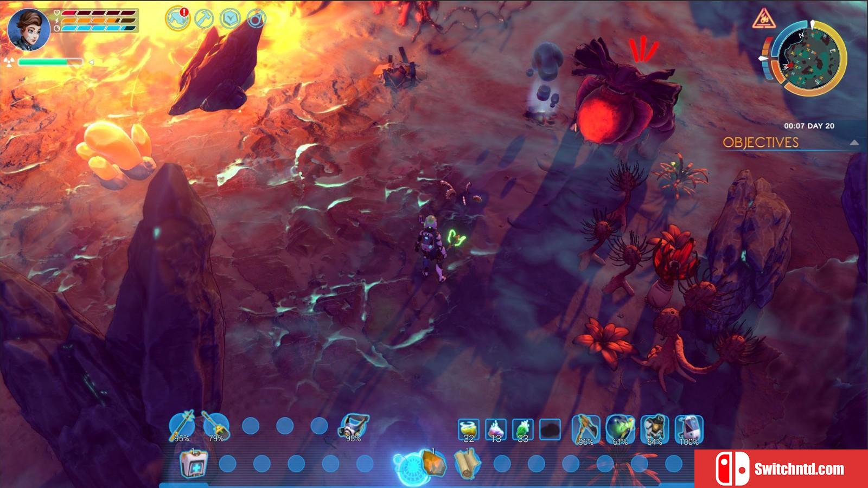Select the pickaxe equipment at 96%
Screen dimensions: 868x488
click(x=586, y=429)
